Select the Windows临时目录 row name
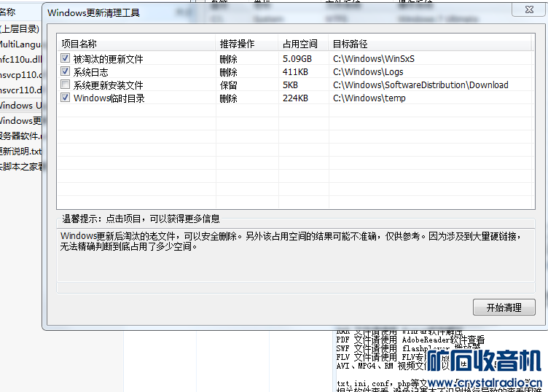548x392 pixels. point(109,98)
